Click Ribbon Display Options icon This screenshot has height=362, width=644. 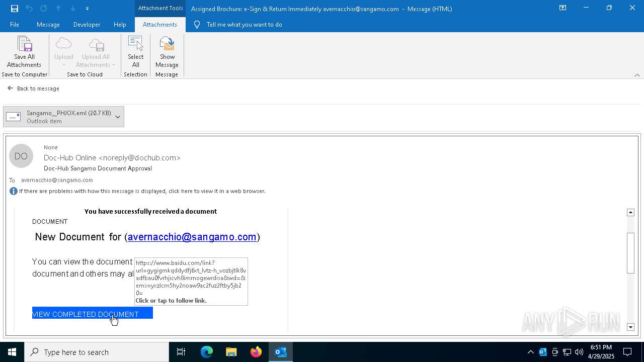pyautogui.click(x=562, y=8)
